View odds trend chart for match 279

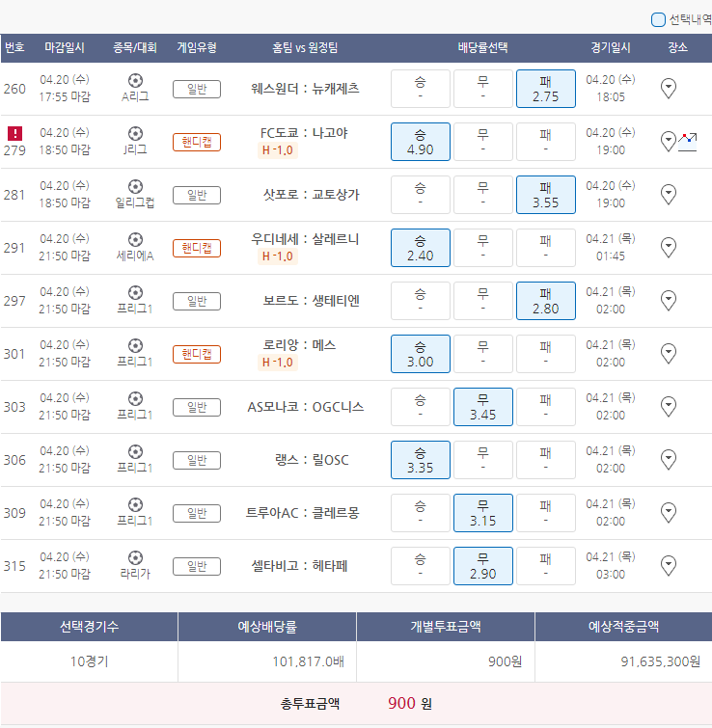point(687,142)
